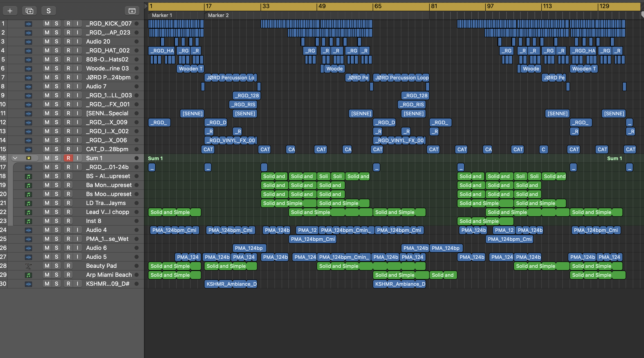The width and height of the screenshot is (644, 358).
Task: Toggle input monitoring on KSHMR...09_D# track
Action: tap(78, 284)
